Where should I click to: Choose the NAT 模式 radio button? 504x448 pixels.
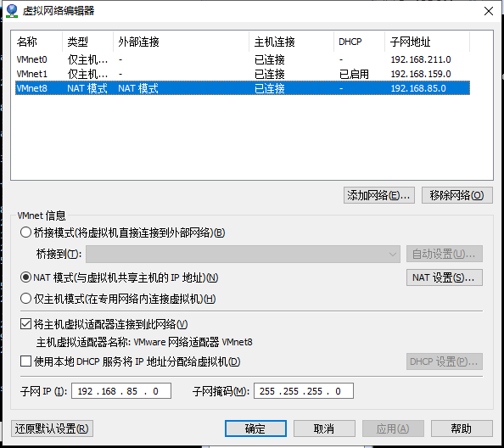point(25,277)
